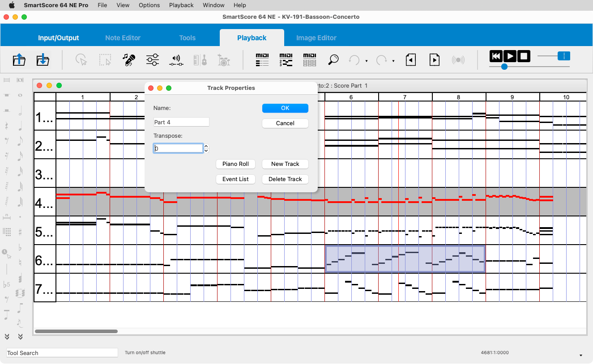
Task: Go to next page icon
Action: pos(434,59)
